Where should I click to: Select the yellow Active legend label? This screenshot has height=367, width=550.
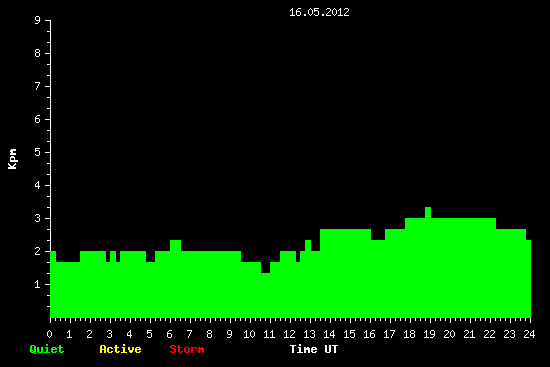[120, 349]
